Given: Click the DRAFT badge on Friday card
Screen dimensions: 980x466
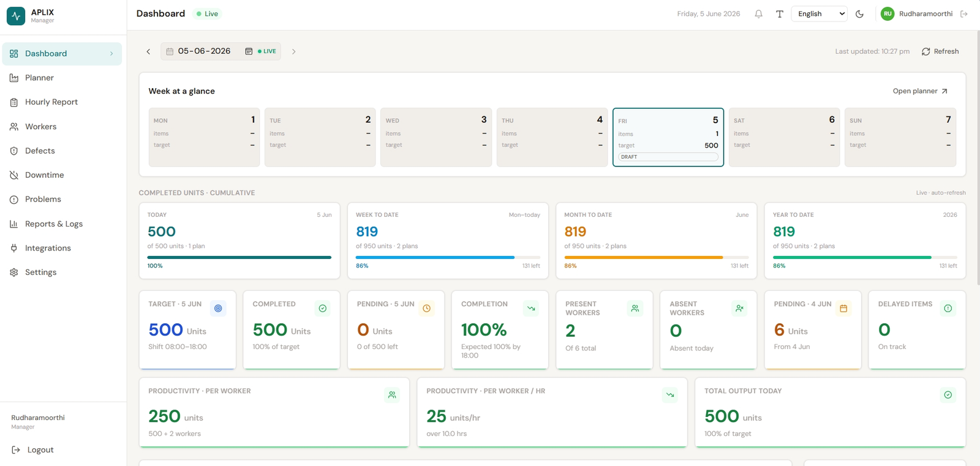Looking at the screenshot, I should [668, 157].
